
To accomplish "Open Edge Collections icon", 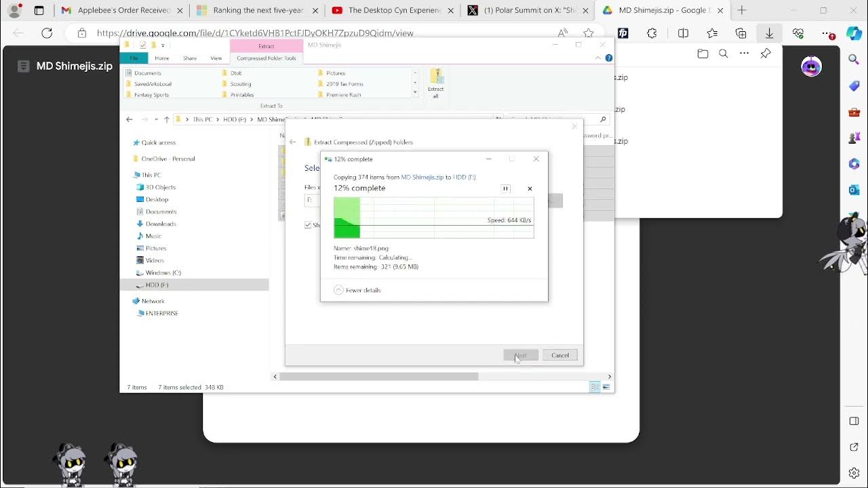I will tap(741, 33).
